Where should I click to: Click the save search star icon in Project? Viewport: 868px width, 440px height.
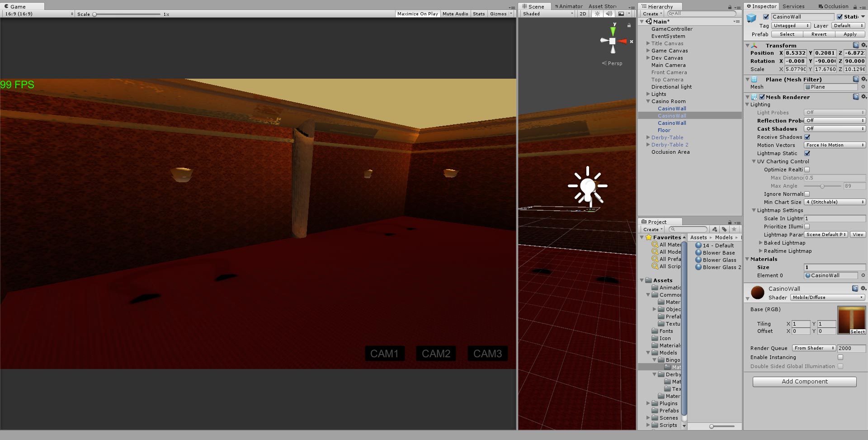coord(734,229)
